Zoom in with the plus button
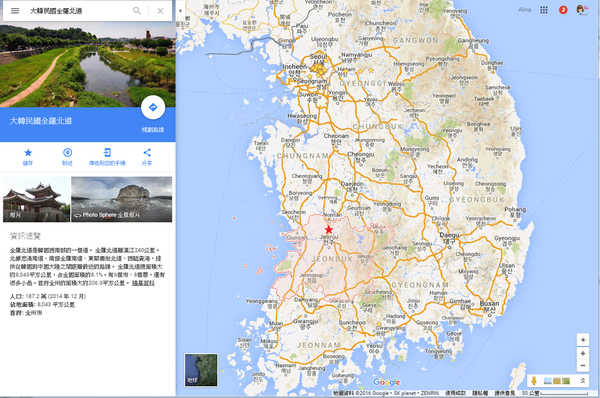 (x=583, y=353)
